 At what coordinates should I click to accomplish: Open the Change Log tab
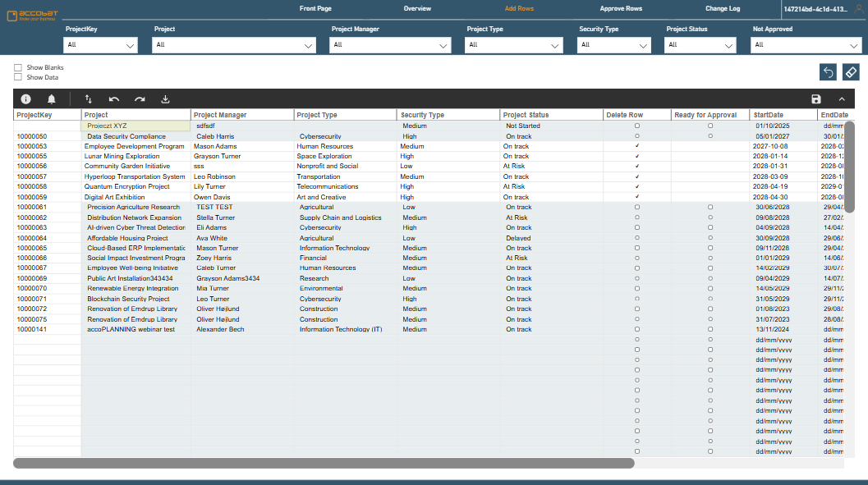pos(723,8)
